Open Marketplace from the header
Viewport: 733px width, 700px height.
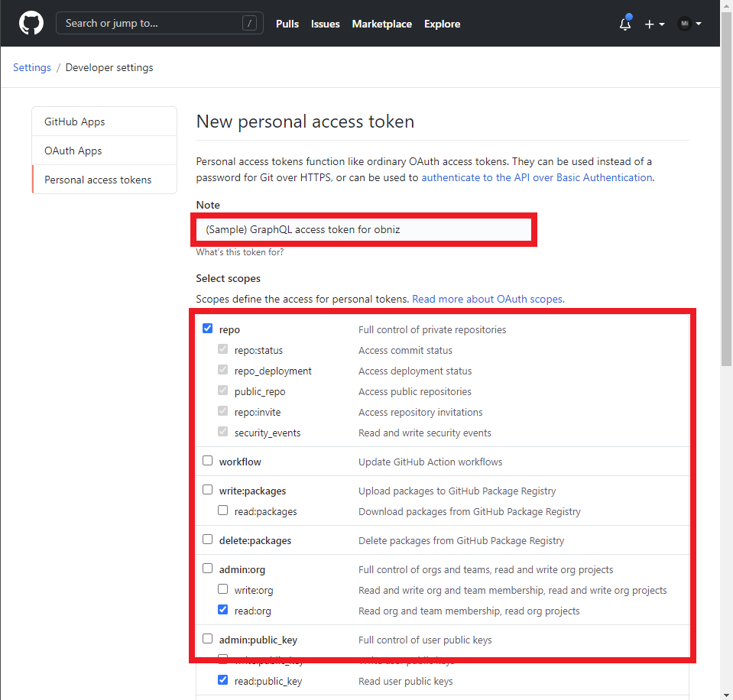click(x=381, y=24)
